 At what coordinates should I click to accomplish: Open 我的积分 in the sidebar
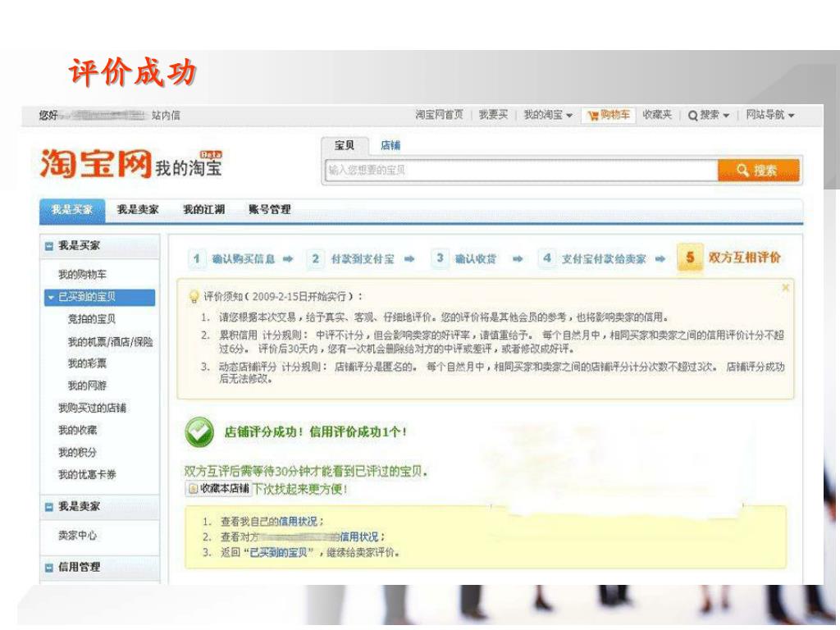click(77, 452)
